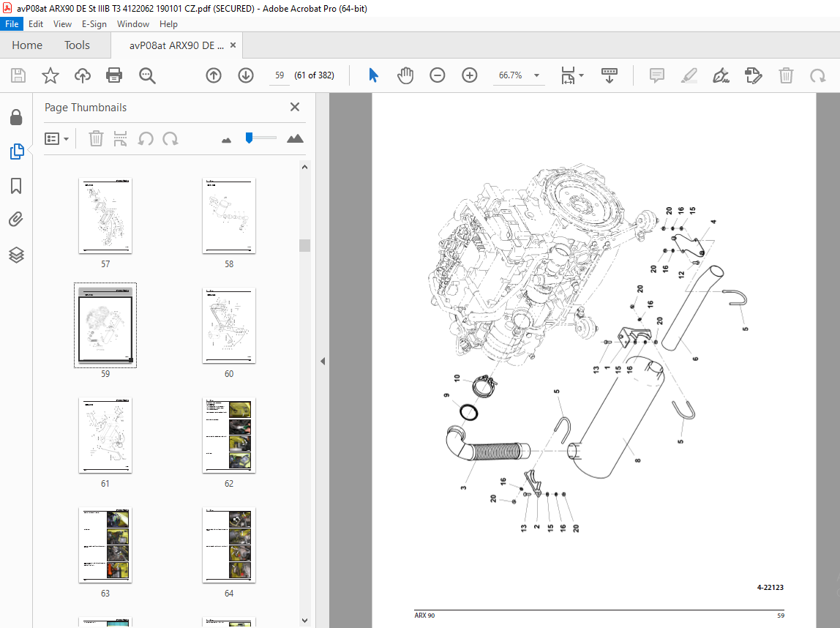Screen dimensions: 840x628
Task: Zoom in with plus button
Action: pos(469,75)
